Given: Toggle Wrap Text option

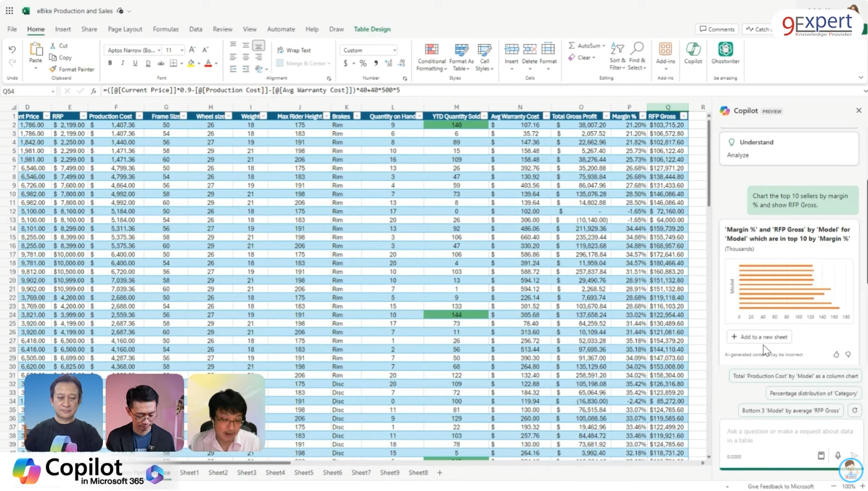Looking at the screenshot, I should coord(294,50).
